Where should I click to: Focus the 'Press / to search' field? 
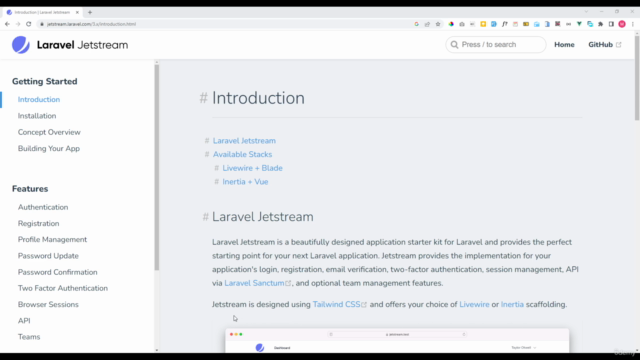pos(496,44)
